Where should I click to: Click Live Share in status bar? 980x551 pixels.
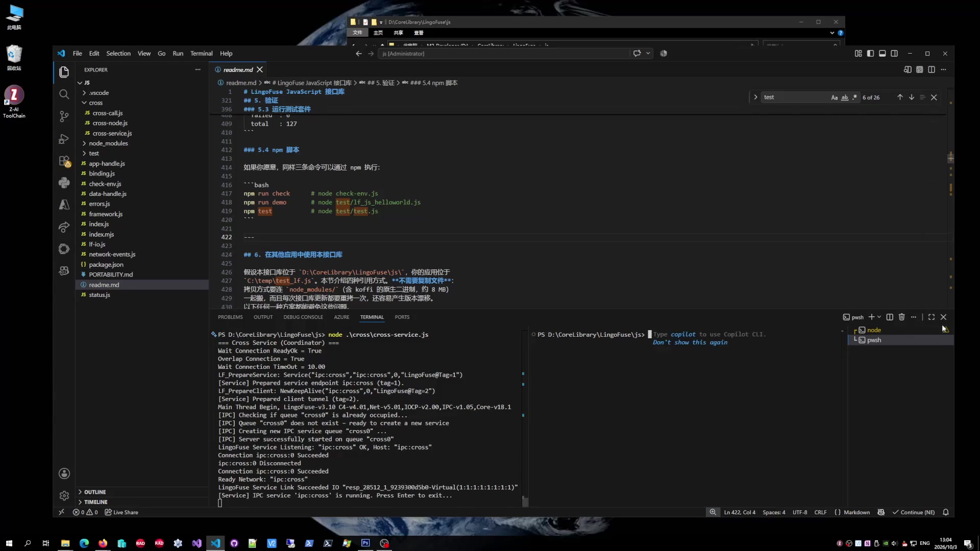121,512
